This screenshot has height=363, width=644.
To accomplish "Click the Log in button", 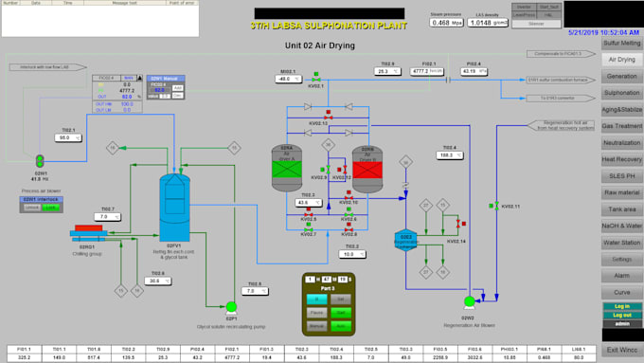I will coord(622,306).
